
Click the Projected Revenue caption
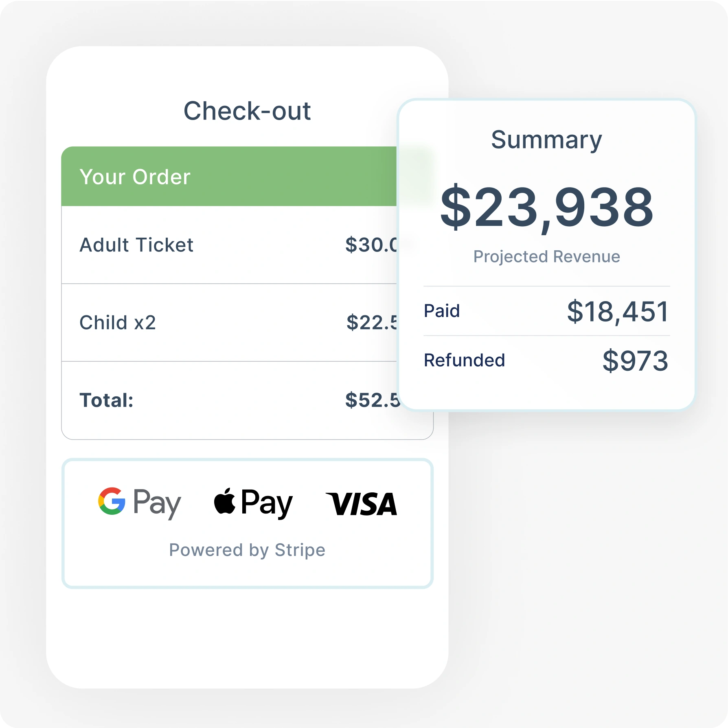point(546,257)
